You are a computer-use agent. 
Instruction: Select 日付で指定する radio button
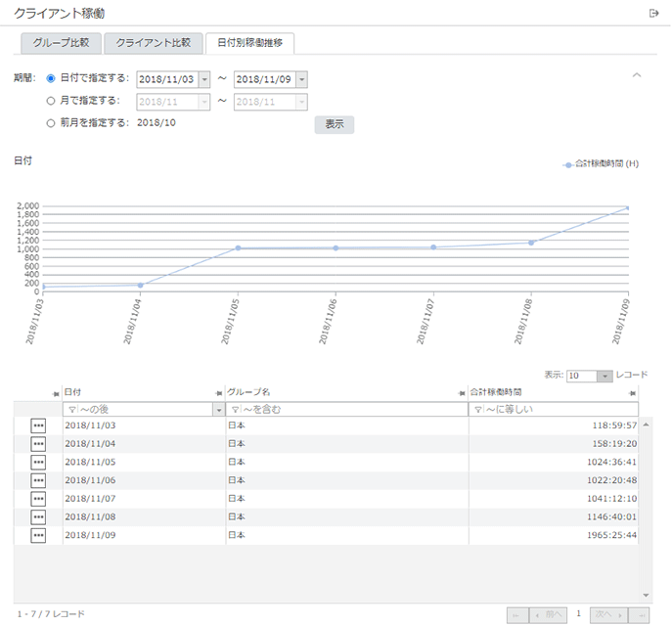(x=51, y=78)
